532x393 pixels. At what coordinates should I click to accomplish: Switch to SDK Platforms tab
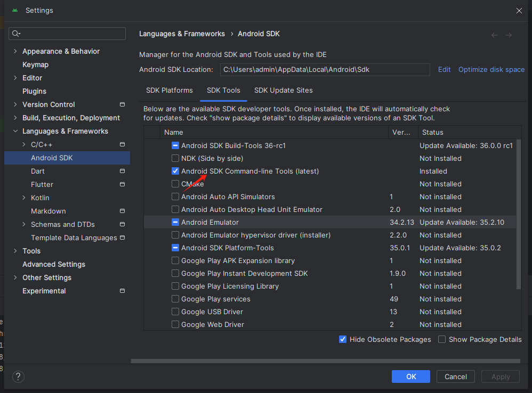(170, 91)
